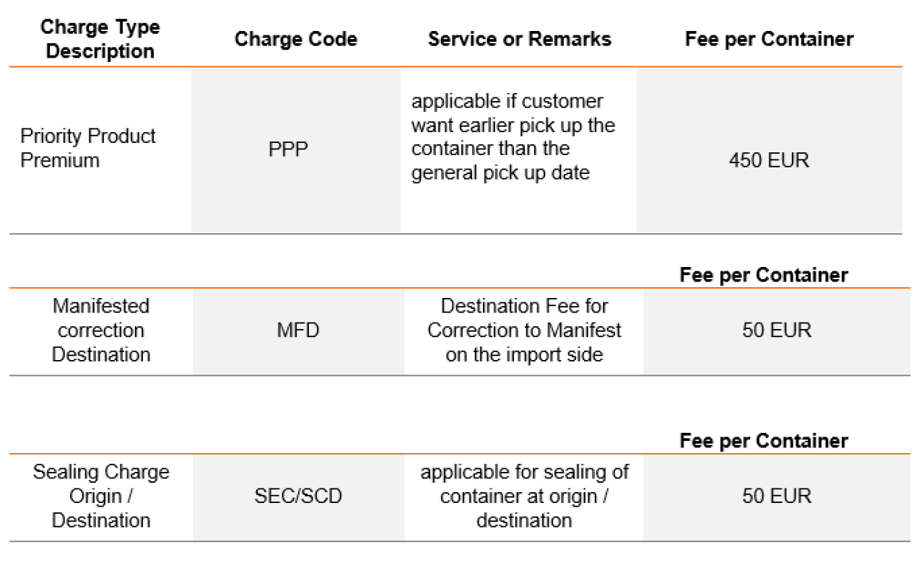Click the Priority Product Premium cell

[x=88, y=148]
